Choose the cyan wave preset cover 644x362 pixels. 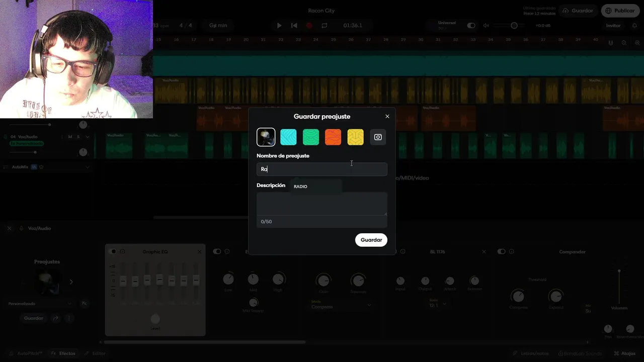pos(288,137)
